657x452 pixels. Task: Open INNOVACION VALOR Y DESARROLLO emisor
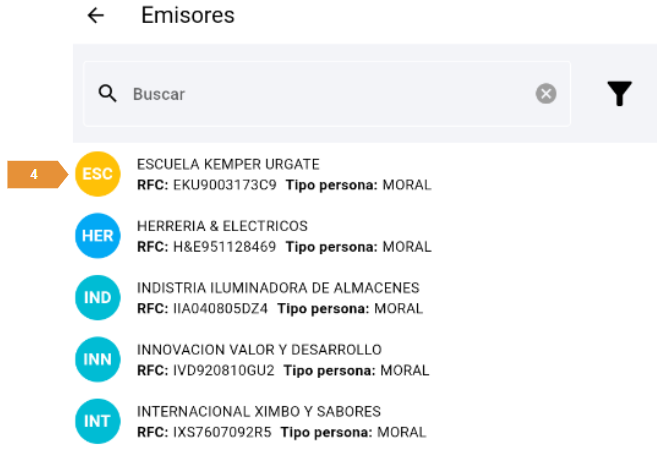coord(259,350)
